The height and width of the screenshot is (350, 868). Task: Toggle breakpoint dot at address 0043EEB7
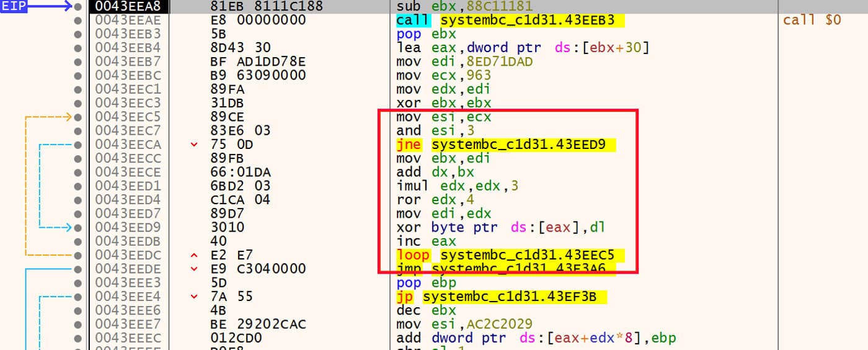coord(77,61)
